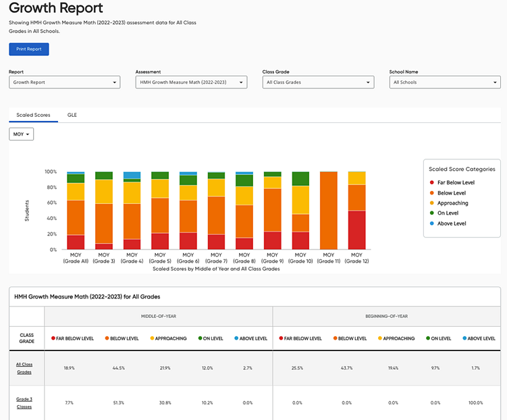The height and width of the screenshot is (420, 507).
Task: Click the 44.5% cell in the table
Action: [119, 368]
